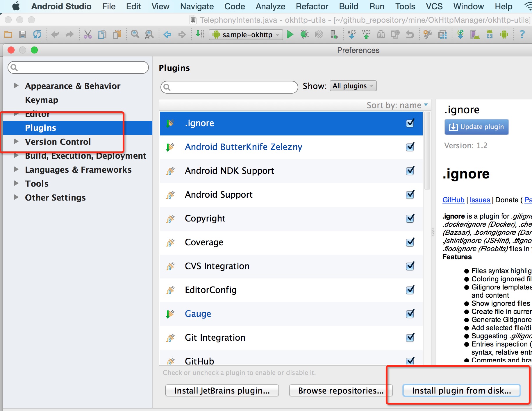Open the Navigate menu
Screen dimensions: 532x411
click(x=197, y=6)
